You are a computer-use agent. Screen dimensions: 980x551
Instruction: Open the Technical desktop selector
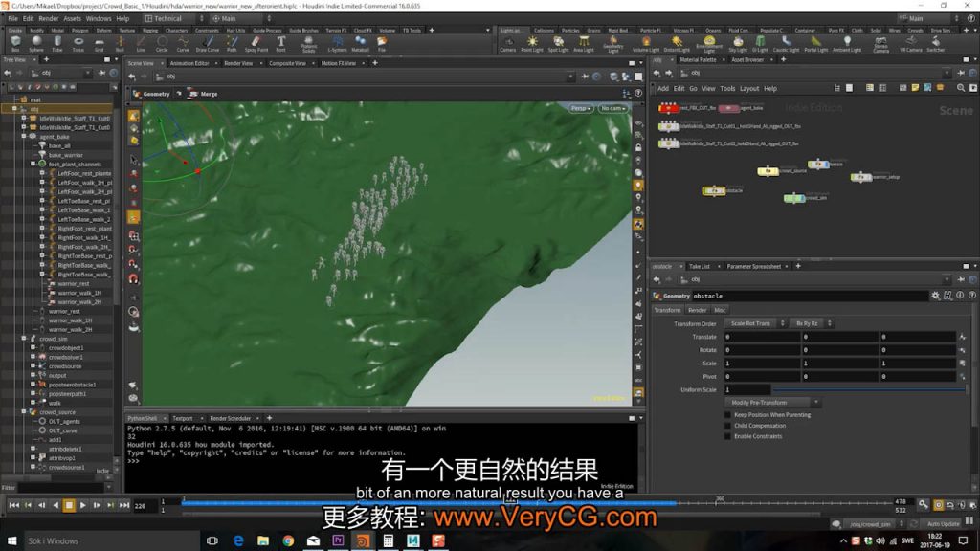[x=174, y=19]
